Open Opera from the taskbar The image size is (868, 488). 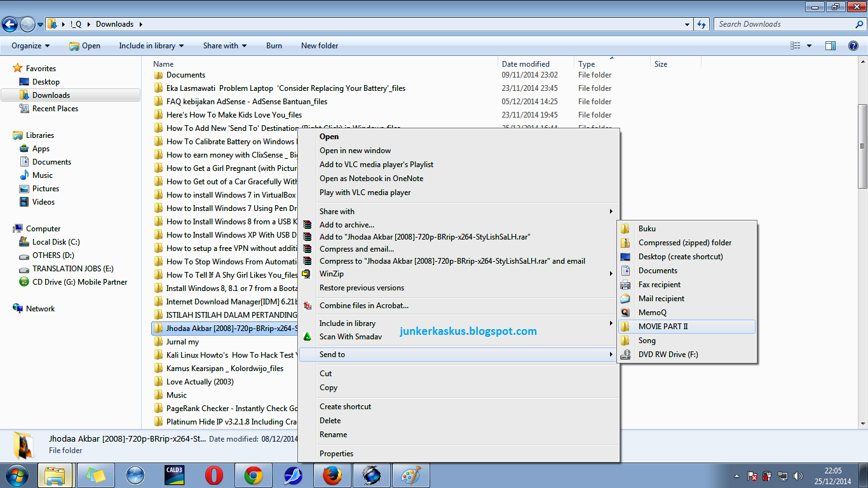coord(214,475)
